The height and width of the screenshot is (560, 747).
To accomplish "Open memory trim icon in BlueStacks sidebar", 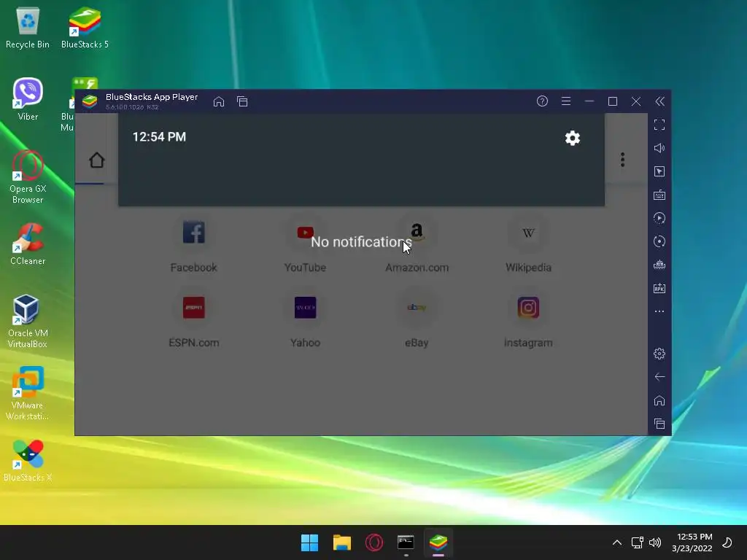I will pos(659,265).
